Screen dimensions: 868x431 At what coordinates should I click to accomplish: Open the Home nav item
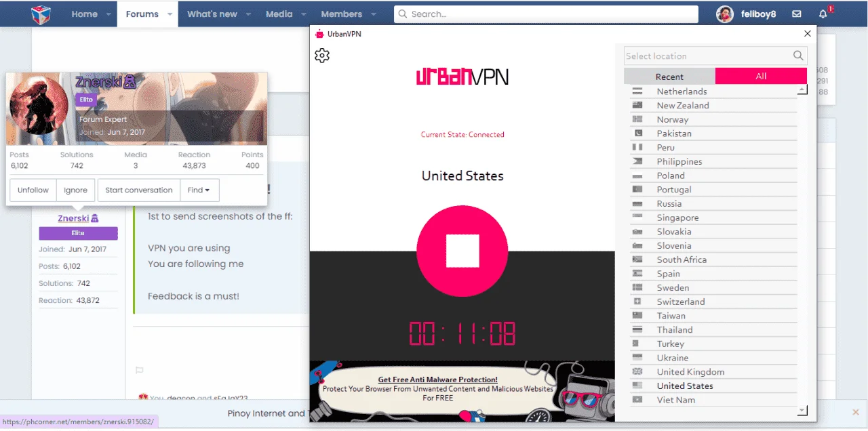coord(85,14)
